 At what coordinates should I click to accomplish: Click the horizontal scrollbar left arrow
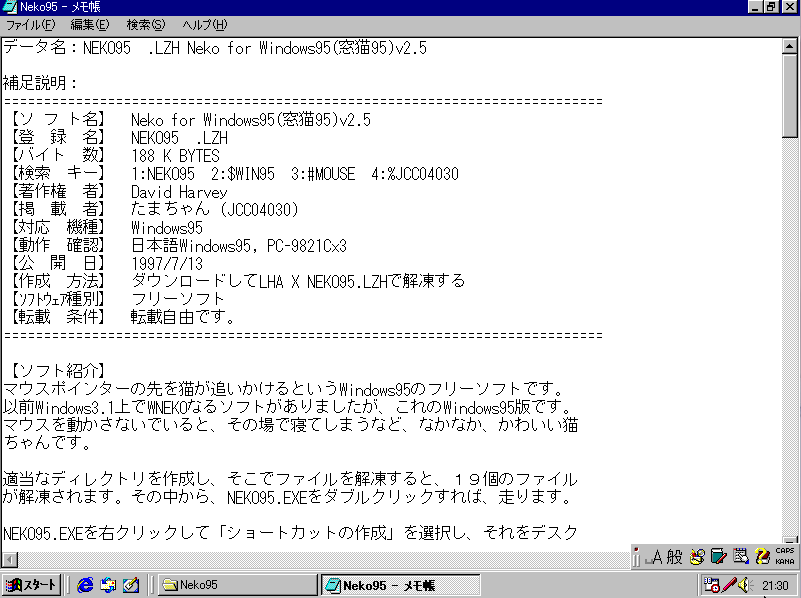[10, 560]
